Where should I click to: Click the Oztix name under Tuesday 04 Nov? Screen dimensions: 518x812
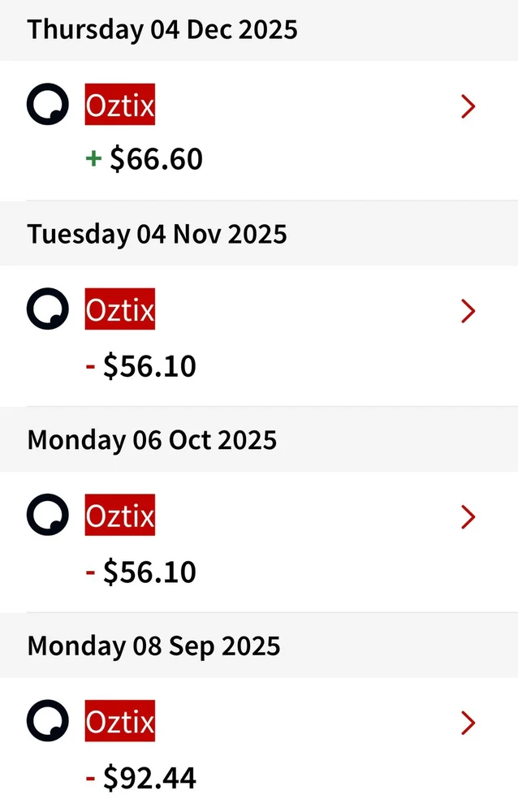[119, 310]
